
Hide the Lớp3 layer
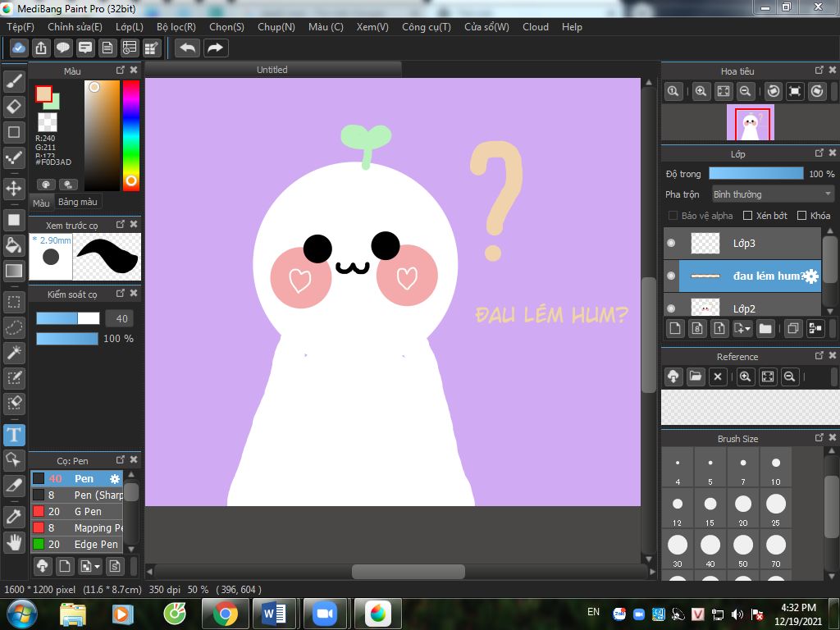click(671, 243)
